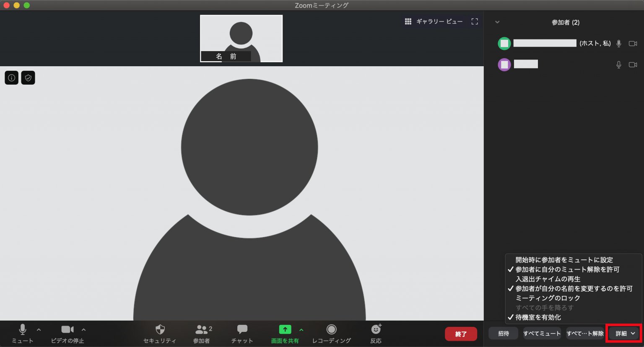Open share options arrow beside 画面を共有
This screenshot has width=644, height=347.
click(301, 330)
